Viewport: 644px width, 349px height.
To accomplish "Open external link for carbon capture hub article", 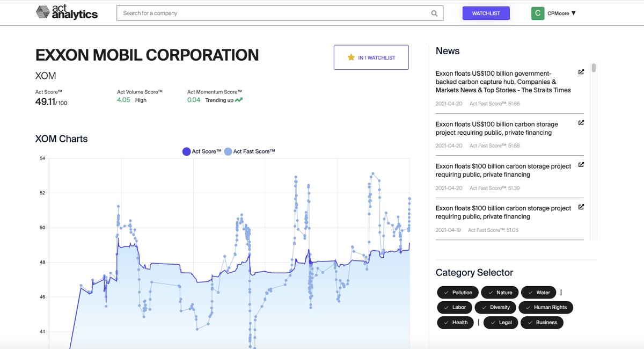I will tap(581, 72).
